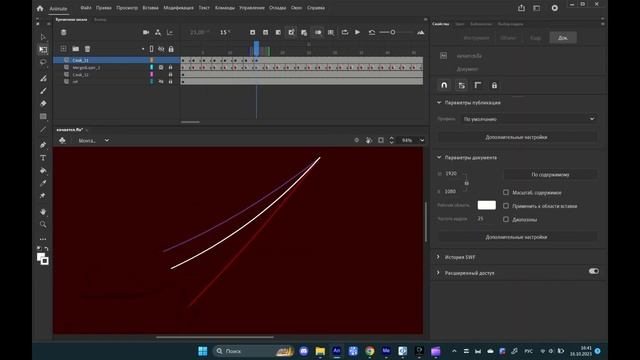Check the 'Масштаб. содержимое' checkbox
Screen dimensions: 640x360
[x=506, y=192]
